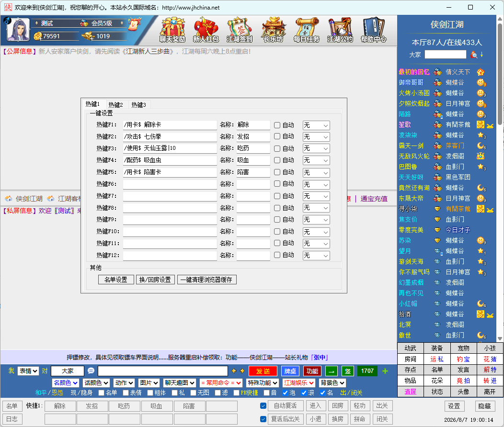Switch to the 热键2 tab
Screen dimensions: 504x427
pos(116,105)
